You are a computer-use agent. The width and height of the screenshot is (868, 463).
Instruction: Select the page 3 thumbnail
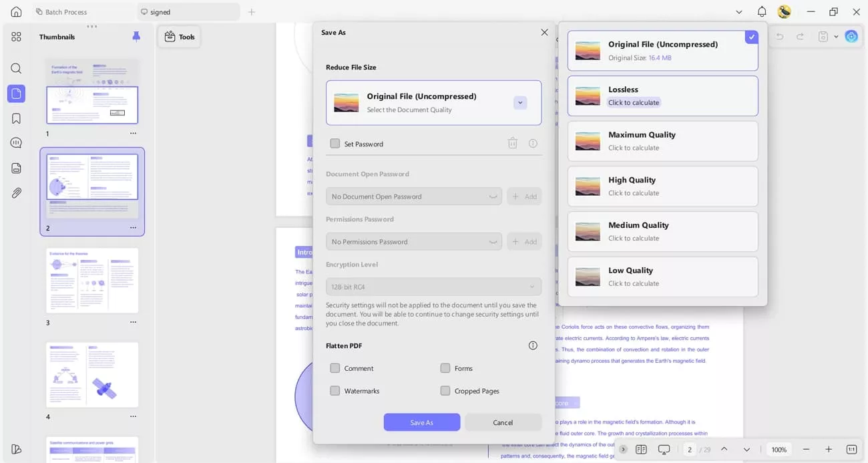tap(92, 281)
